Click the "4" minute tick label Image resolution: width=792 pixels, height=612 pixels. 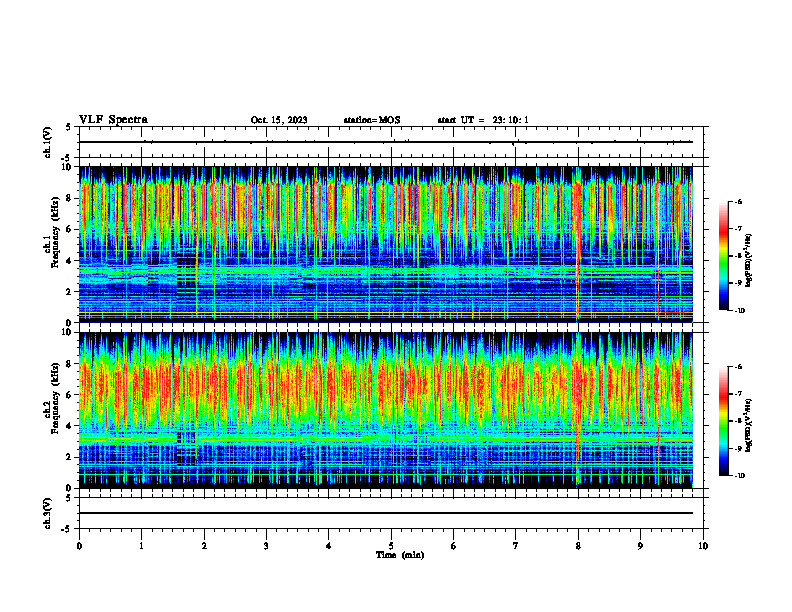tap(329, 546)
